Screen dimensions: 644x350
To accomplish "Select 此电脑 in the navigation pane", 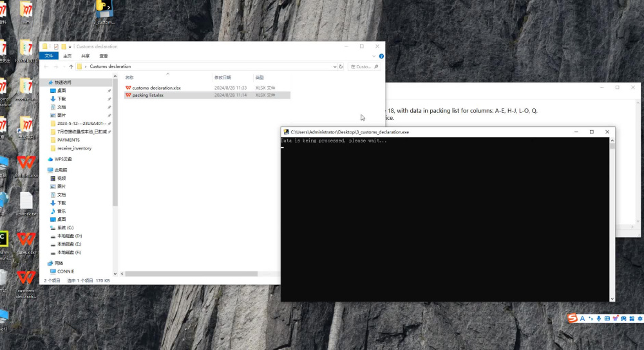I will pyautogui.click(x=61, y=170).
